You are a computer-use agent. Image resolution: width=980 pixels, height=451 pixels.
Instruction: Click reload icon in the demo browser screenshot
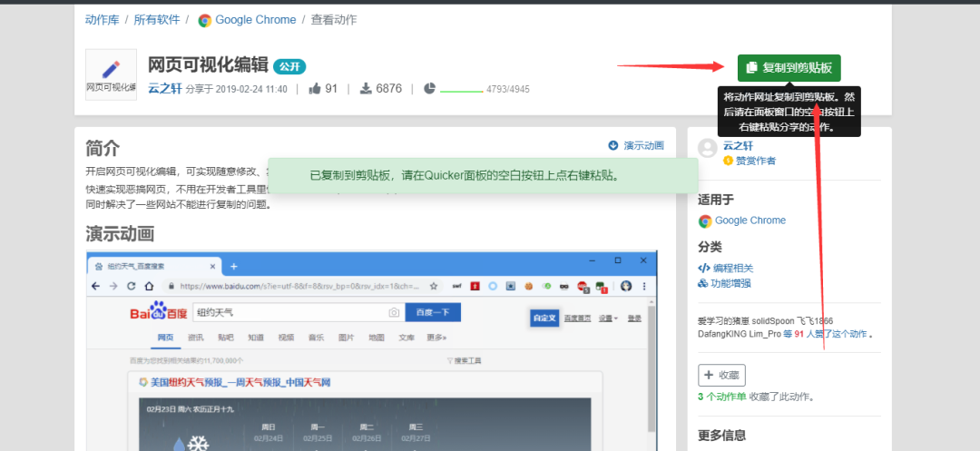132,286
